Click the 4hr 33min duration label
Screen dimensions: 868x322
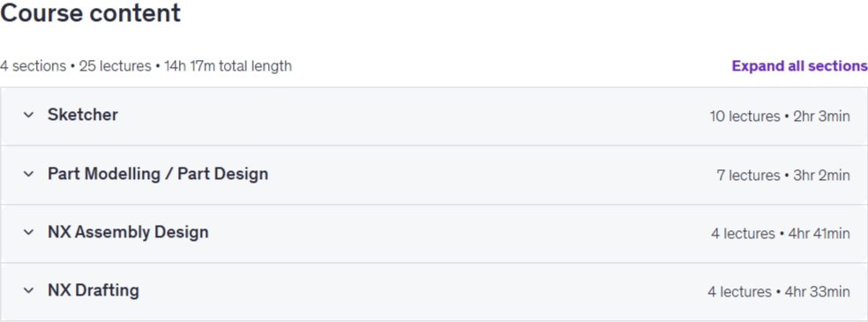click(817, 292)
